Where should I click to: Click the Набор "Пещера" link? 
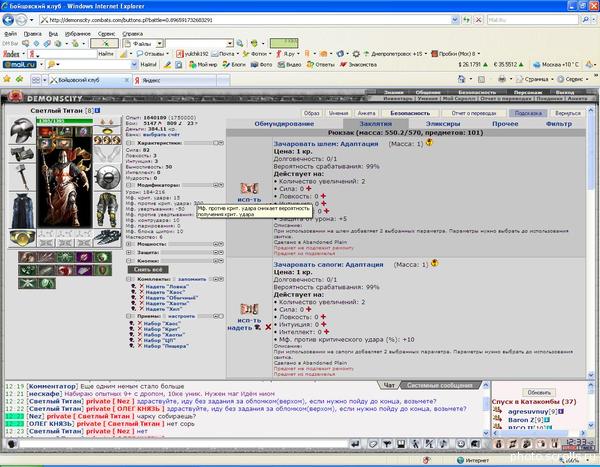point(166,346)
